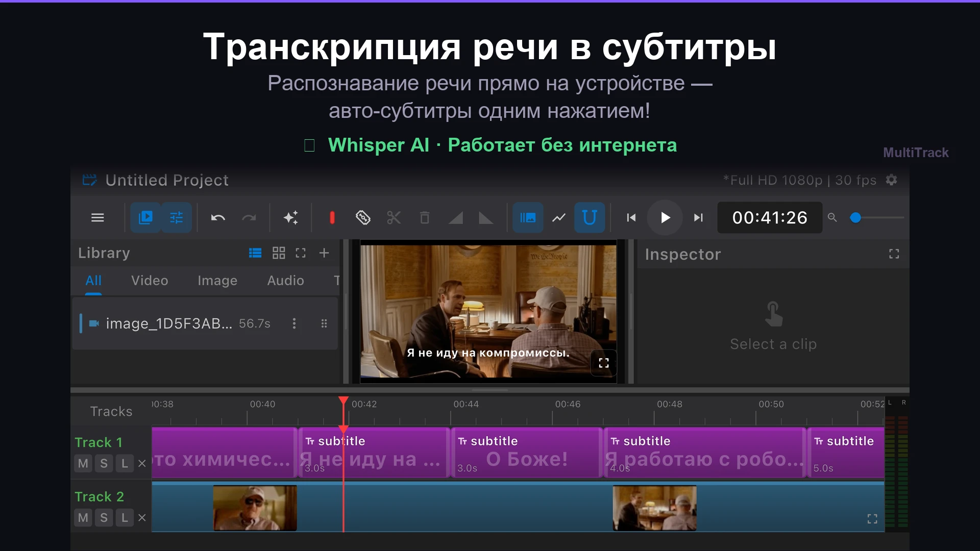Click the Untitled Project title
Image resolution: width=980 pixels, height=551 pixels.
pos(167,180)
